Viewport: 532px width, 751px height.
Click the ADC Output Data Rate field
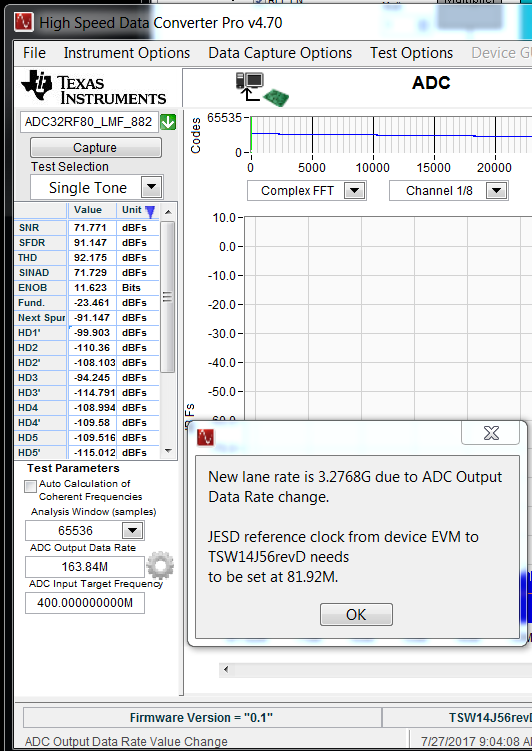pos(85,567)
